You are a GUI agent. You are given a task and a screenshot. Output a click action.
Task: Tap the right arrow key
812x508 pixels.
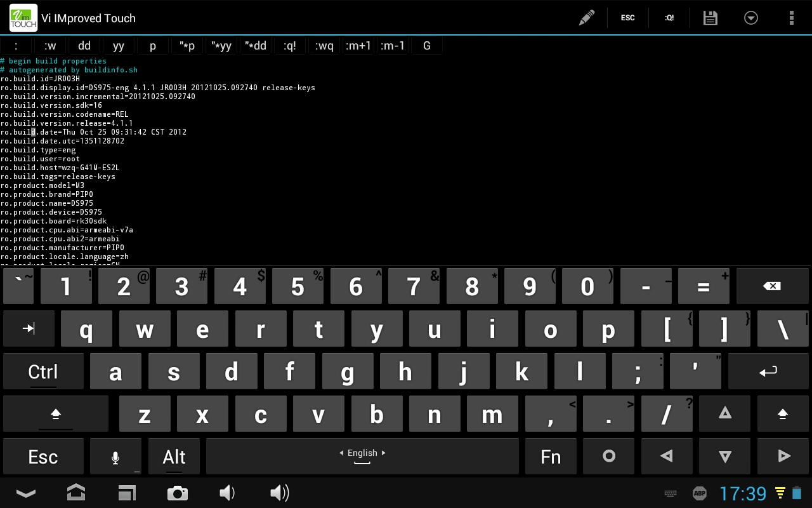pos(783,457)
